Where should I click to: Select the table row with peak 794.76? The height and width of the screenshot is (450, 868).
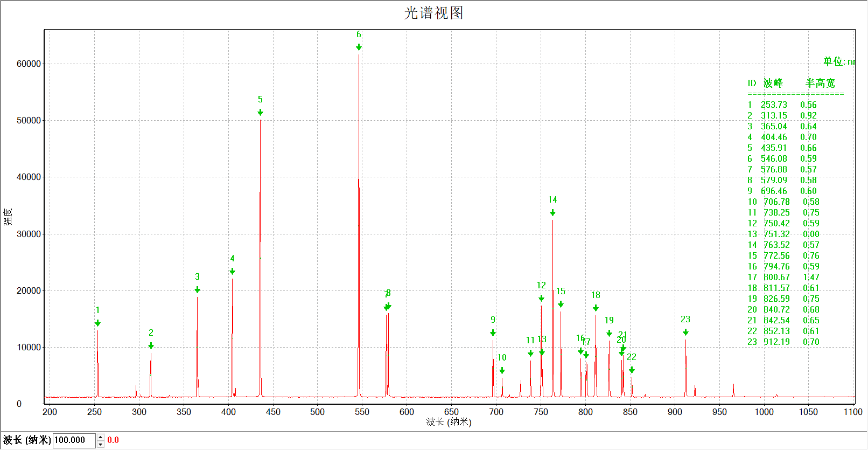783,266
